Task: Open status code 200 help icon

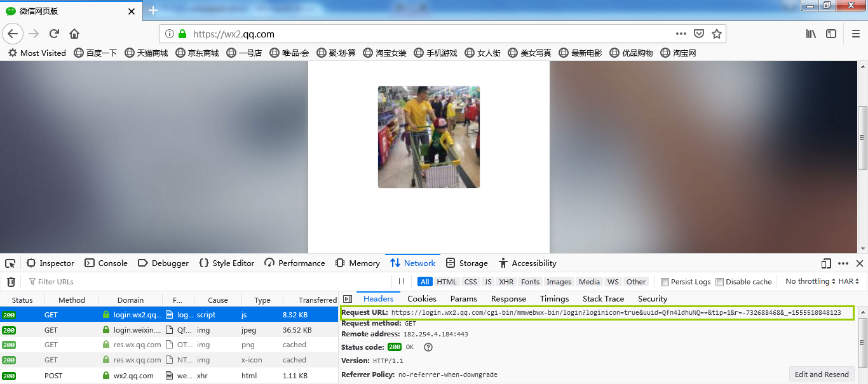Action: tap(428, 347)
